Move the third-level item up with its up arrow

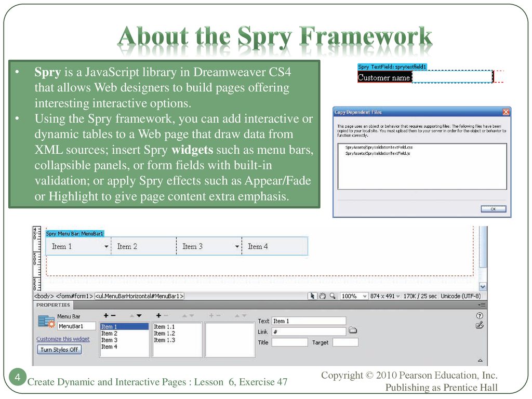237,316
